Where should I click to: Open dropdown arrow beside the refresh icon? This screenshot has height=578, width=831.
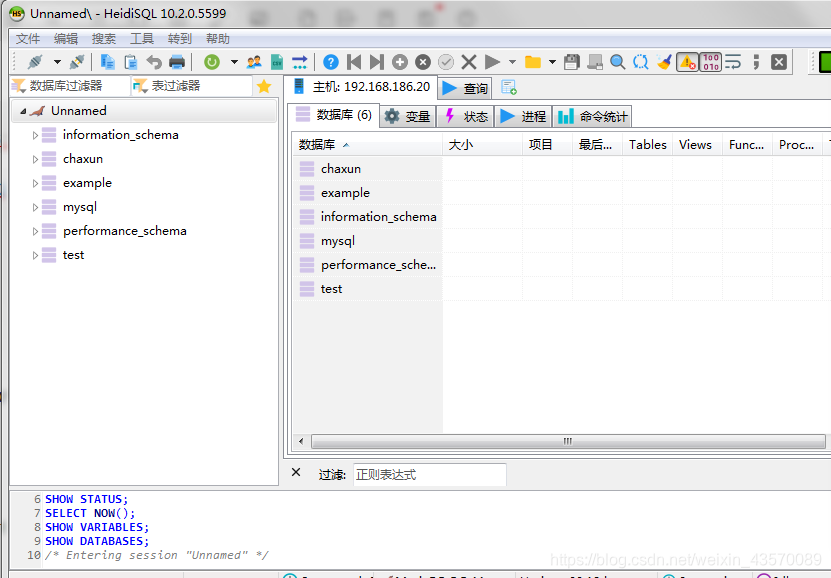tap(234, 62)
